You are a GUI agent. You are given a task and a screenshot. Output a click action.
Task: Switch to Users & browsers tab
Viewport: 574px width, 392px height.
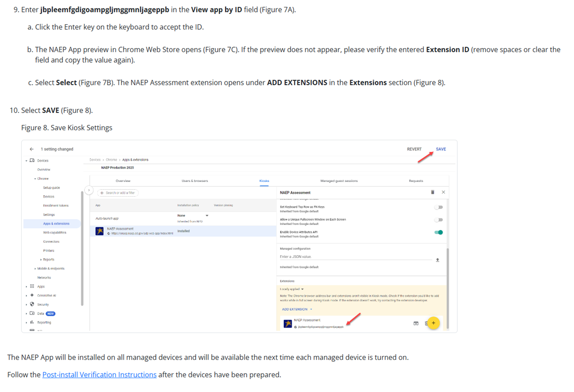(x=195, y=181)
